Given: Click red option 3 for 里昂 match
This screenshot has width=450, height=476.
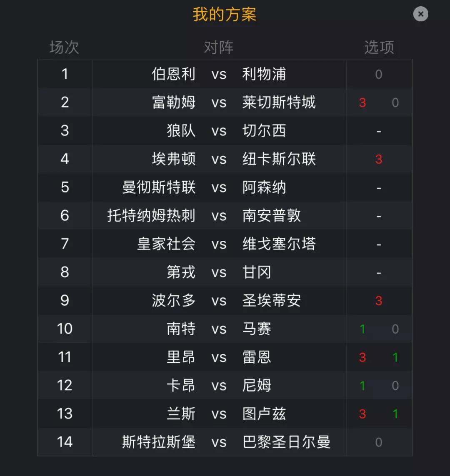Looking at the screenshot, I should [x=362, y=357].
